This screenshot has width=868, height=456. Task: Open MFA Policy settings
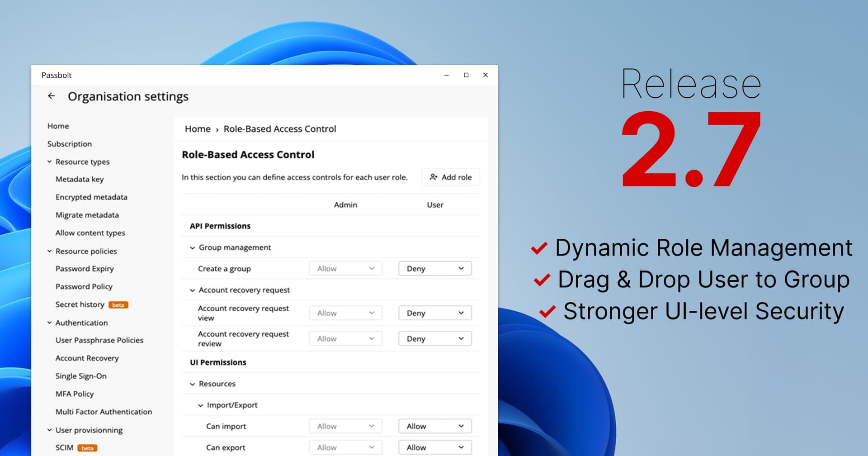pyautogui.click(x=75, y=394)
